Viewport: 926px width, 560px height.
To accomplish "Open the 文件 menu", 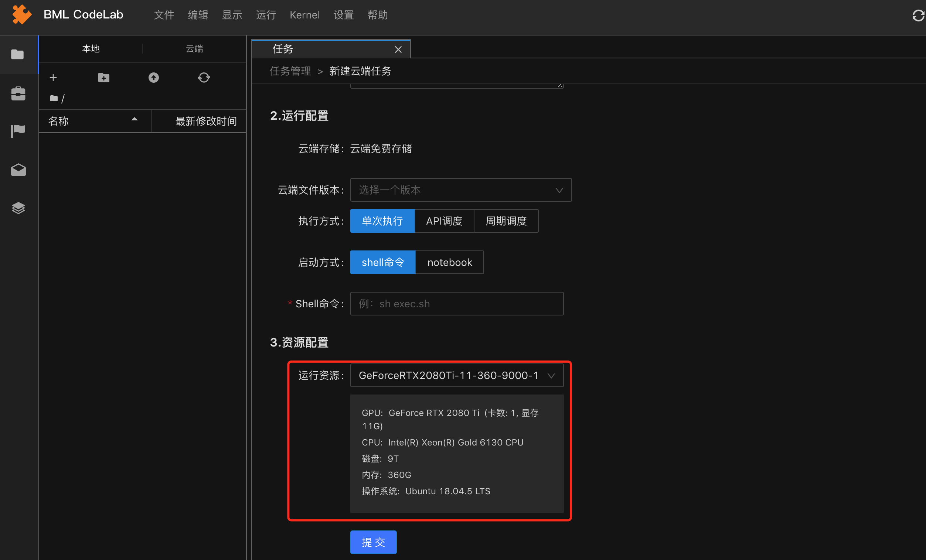I will 164,15.
